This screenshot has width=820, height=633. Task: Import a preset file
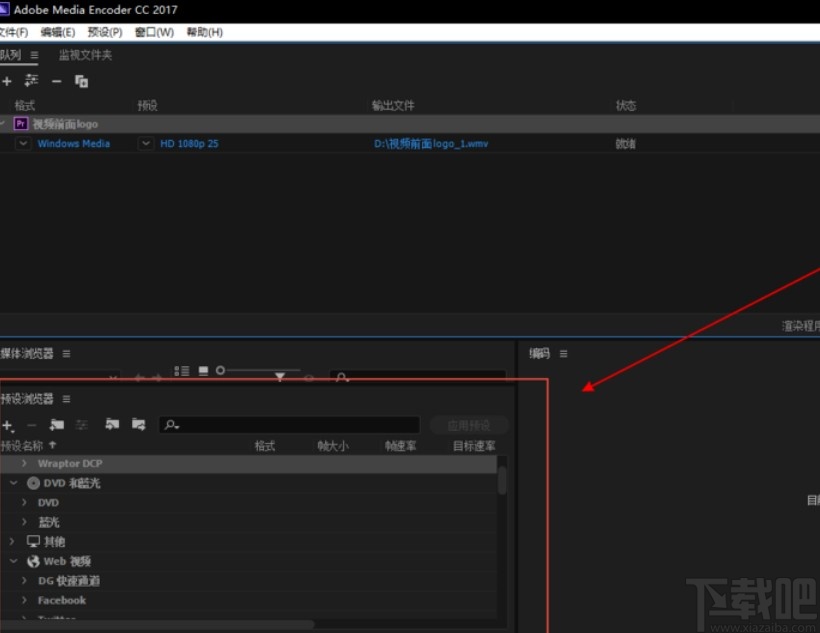pyautogui.click(x=112, y=425)
